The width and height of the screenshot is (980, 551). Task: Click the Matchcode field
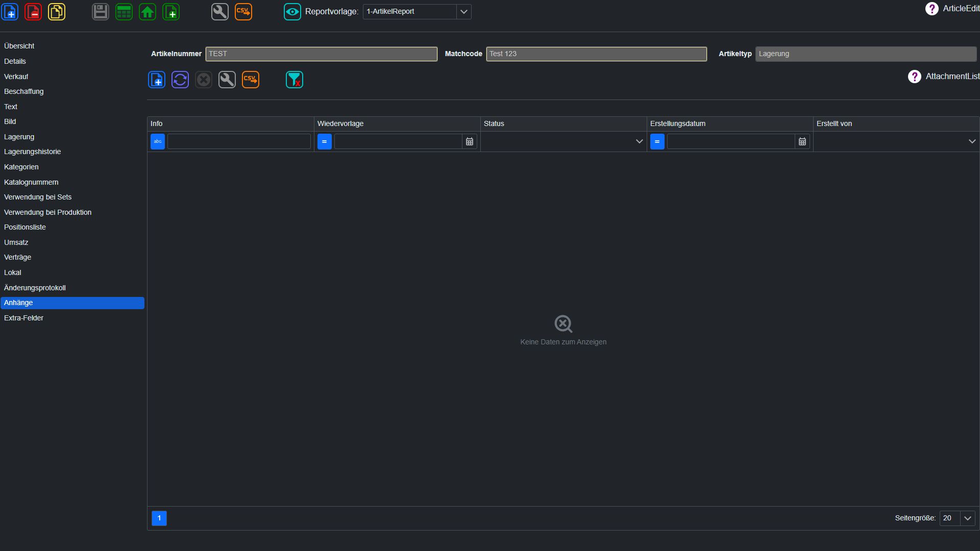pos(596,54)
